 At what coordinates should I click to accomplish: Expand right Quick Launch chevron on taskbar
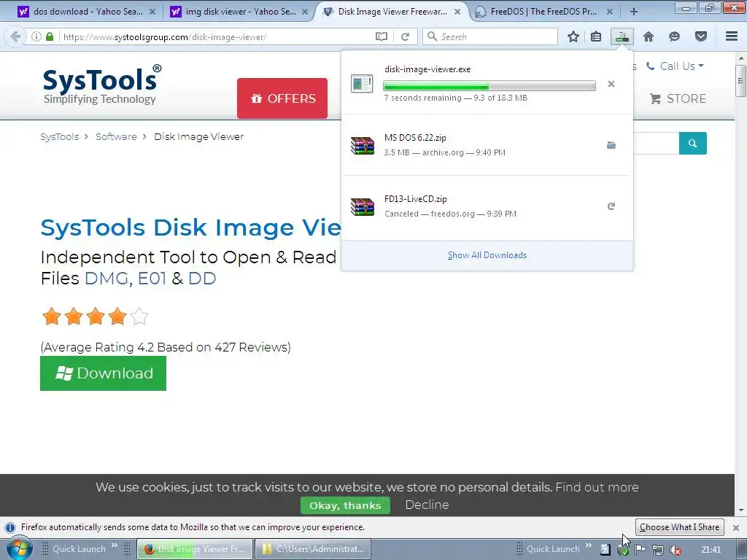(589, 545)
